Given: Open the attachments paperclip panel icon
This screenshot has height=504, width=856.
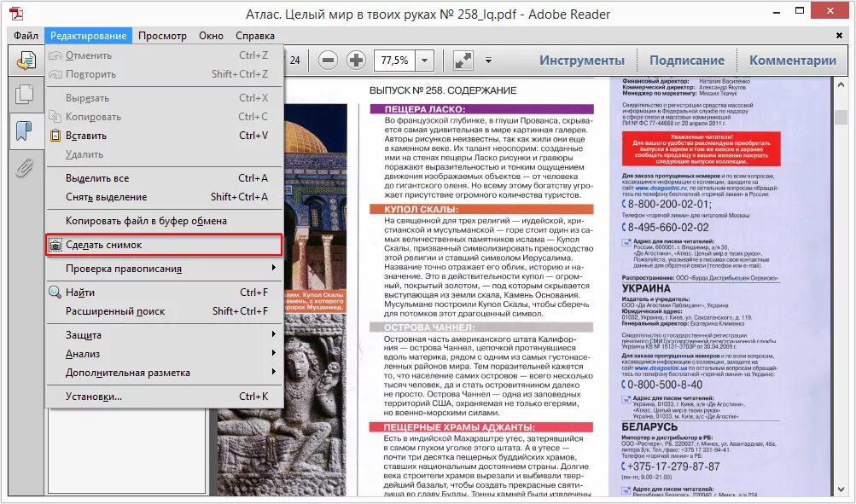Looking at the screenshot, I should coord(24,168).
